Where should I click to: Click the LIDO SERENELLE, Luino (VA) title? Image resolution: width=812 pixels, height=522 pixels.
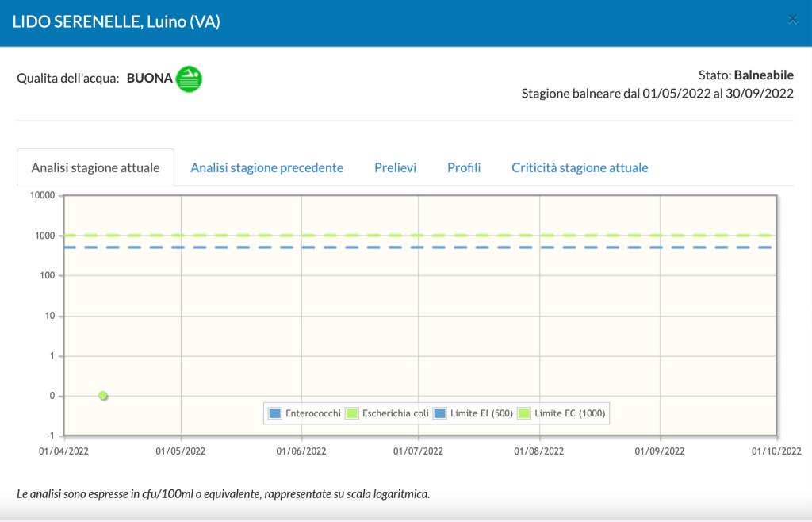point(117,21)
